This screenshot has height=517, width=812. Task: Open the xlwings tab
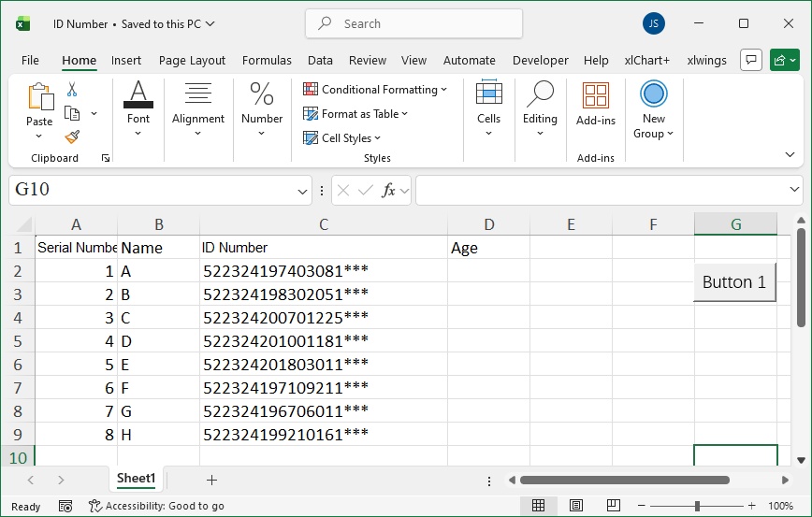pos(706,61)
